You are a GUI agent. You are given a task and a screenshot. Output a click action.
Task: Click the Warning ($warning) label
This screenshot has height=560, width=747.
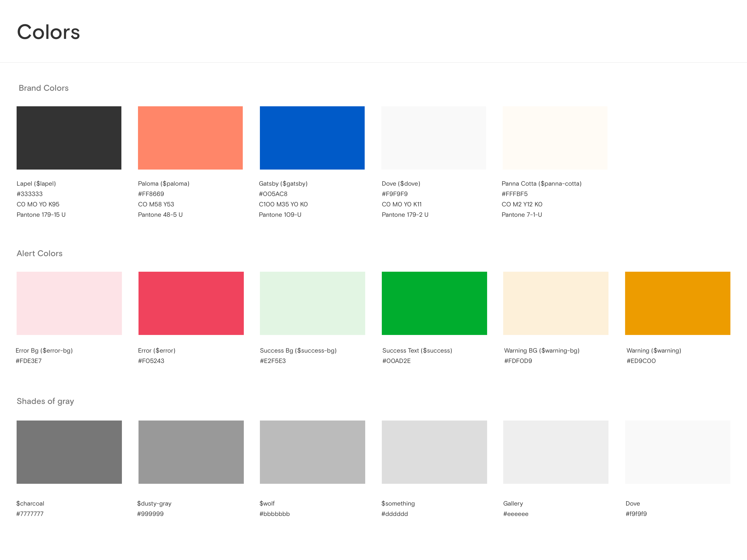654,351
